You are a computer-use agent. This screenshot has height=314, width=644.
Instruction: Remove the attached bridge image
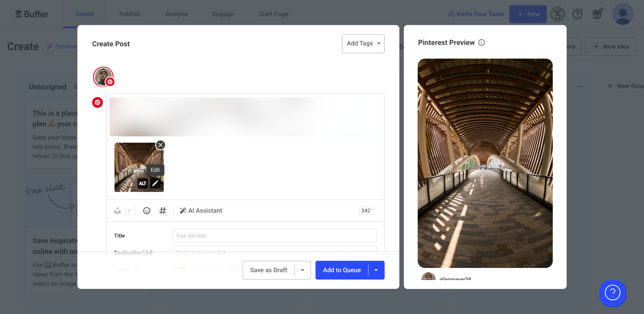(160, 145)
